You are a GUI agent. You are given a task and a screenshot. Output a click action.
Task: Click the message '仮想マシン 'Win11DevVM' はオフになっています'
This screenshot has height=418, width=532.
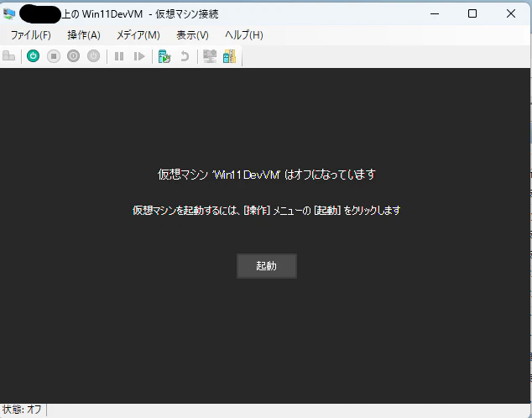pos(267,175)
